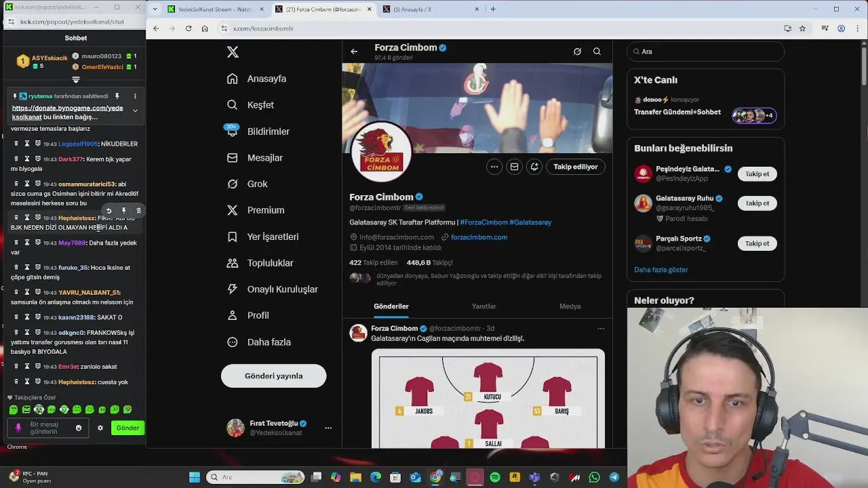Click taskbar search box Ara
Viewport: 868px width, 488px height.
[255, 477]
